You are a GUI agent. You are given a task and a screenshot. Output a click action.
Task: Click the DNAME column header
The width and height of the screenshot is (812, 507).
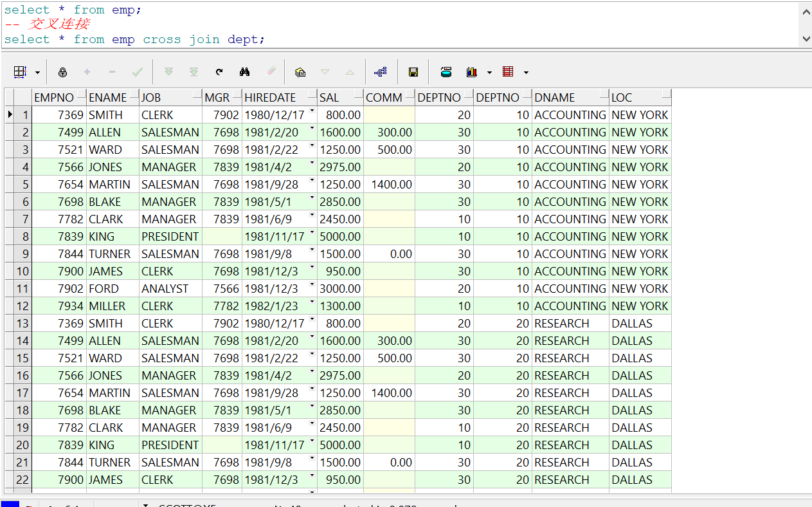(571, 98)
